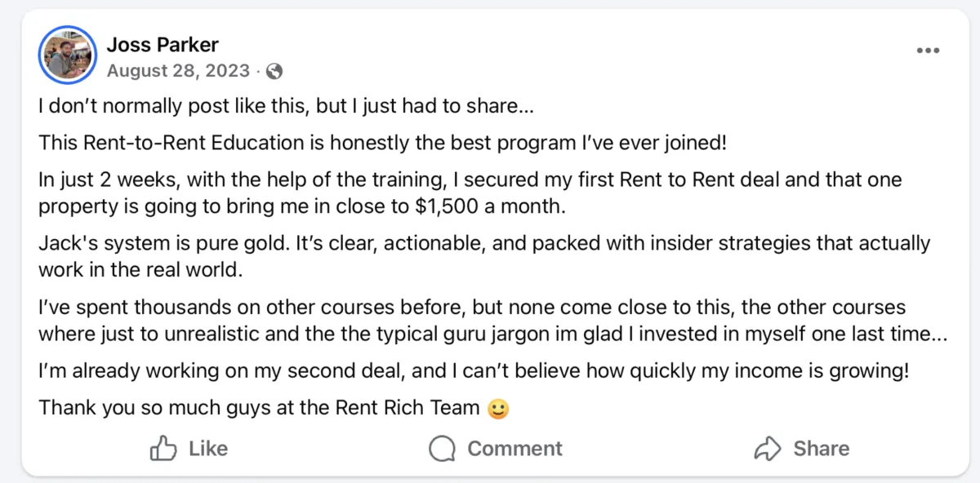Click the August 28, 2023 timestamp

[178, 71]
